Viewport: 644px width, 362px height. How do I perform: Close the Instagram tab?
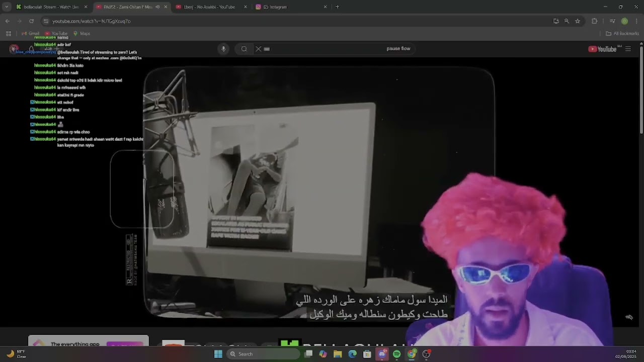325,7
